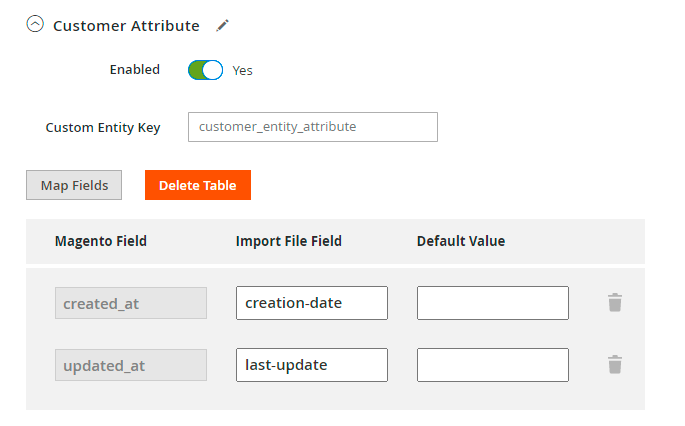Select the created_at Magento field box
Viewport: 685px width, 426px height.
(131, 303)
